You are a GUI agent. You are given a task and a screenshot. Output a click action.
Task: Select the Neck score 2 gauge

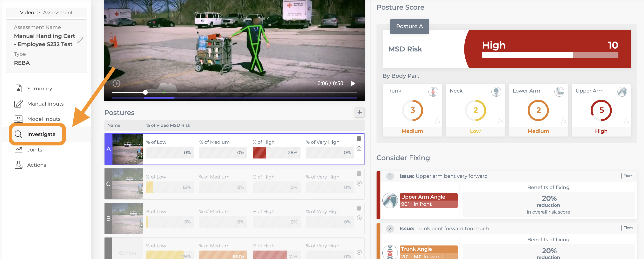(x=476, y=110)
